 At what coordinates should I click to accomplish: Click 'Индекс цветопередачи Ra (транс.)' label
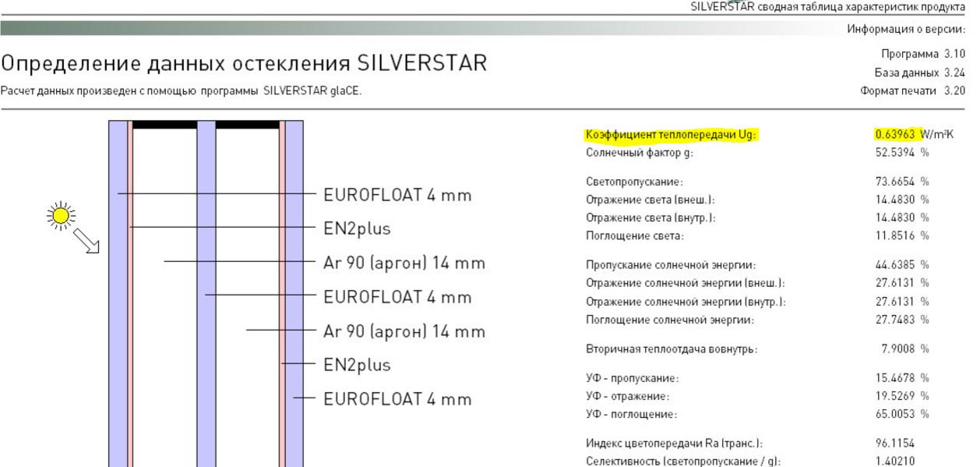click(x=674, y=444)
